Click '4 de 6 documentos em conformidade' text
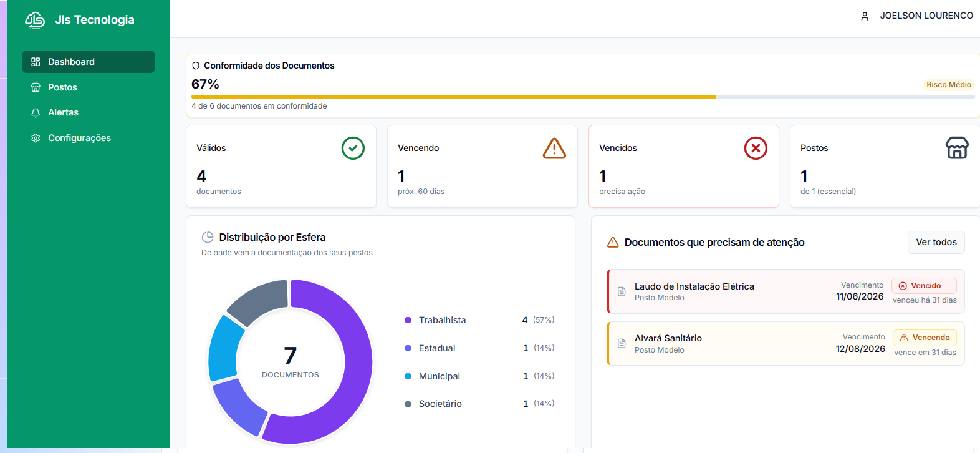The height and width of the screenshot is (453, 980). pos(259,106)
